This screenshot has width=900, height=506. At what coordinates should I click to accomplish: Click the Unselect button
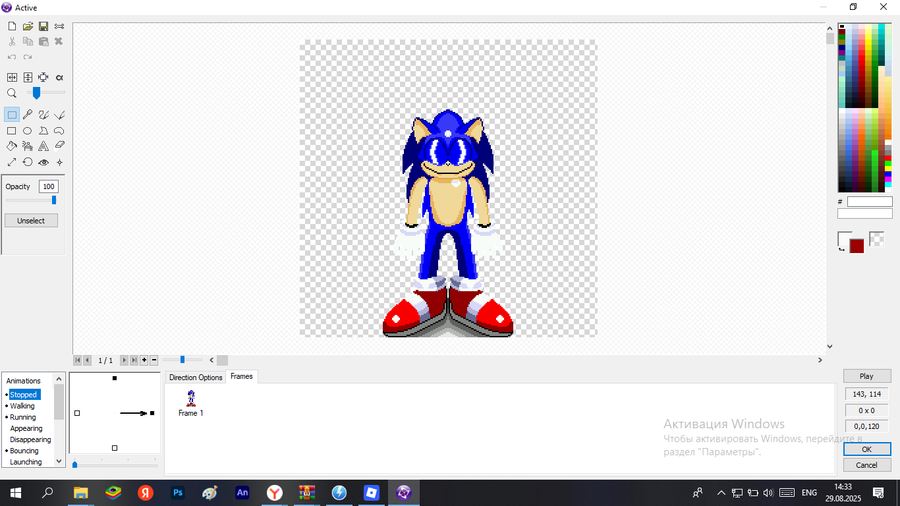pos(31,220)
